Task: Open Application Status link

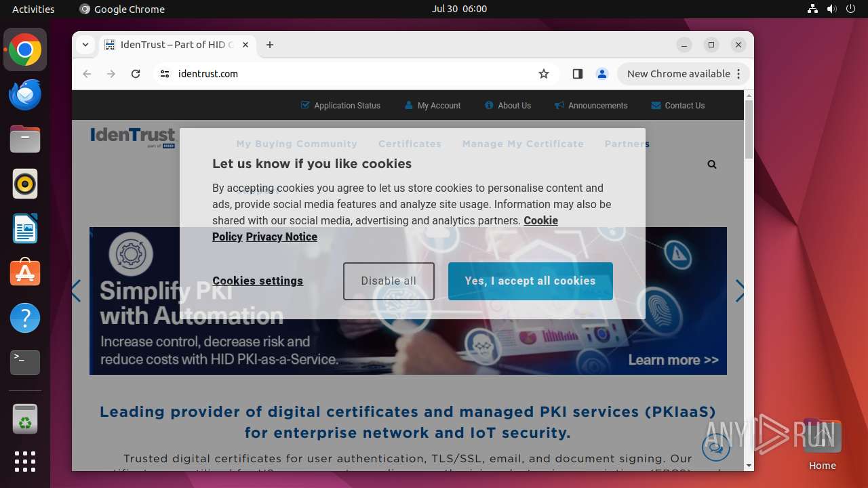Action: (340, 106)
